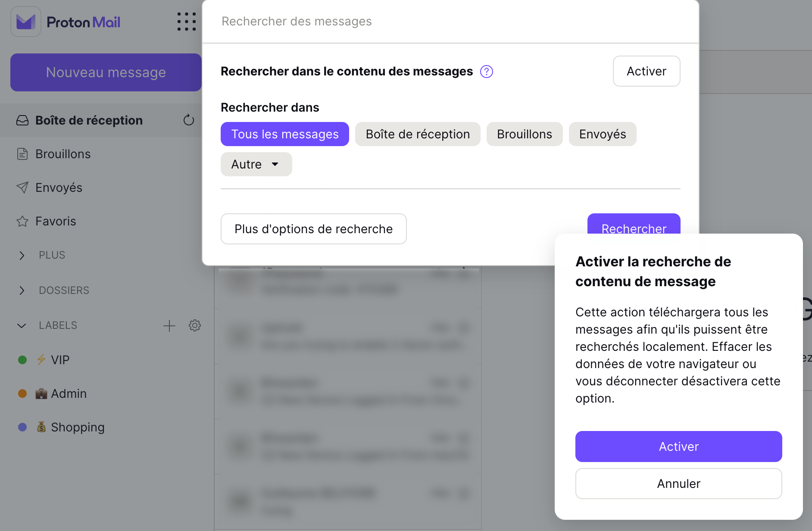Open the Admin label

[x=101, y=394]
